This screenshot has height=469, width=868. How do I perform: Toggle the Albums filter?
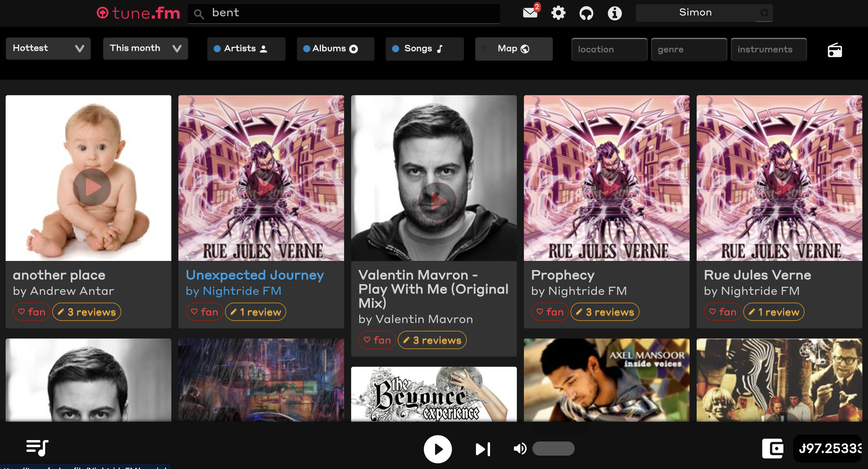[335, 49]
